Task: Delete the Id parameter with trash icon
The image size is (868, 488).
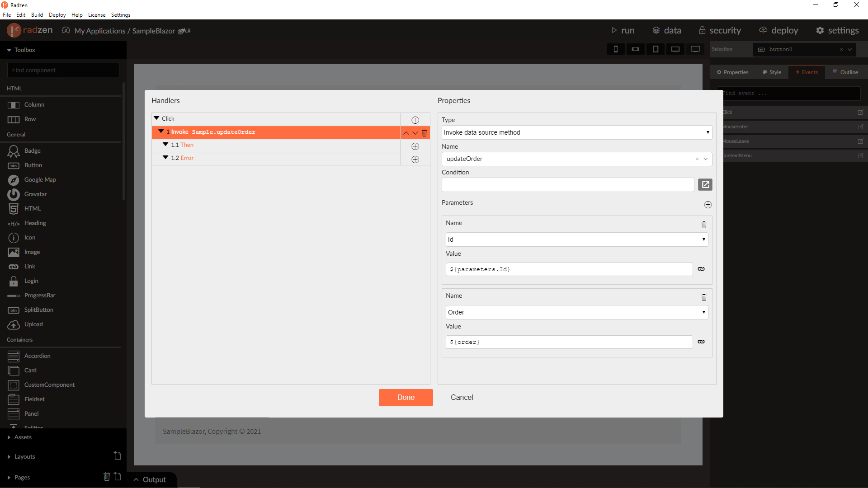Action: pyautogui.click(x=703, y=225)
